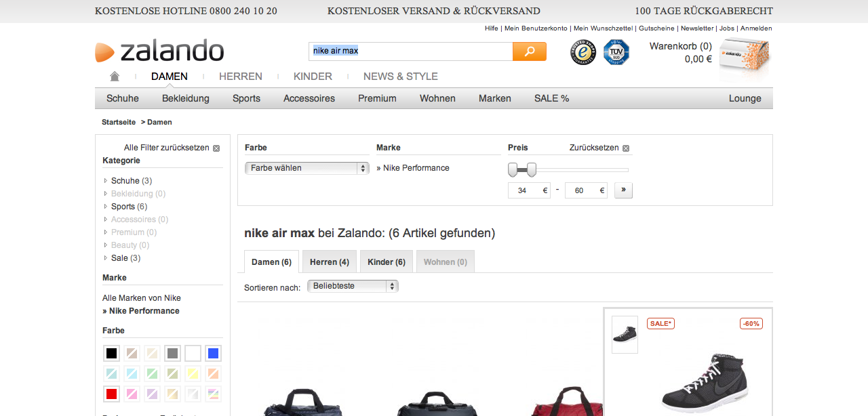Open the TÜV certification badge
Viewport: 868px width, 416px height.
[x=616, y=52]
